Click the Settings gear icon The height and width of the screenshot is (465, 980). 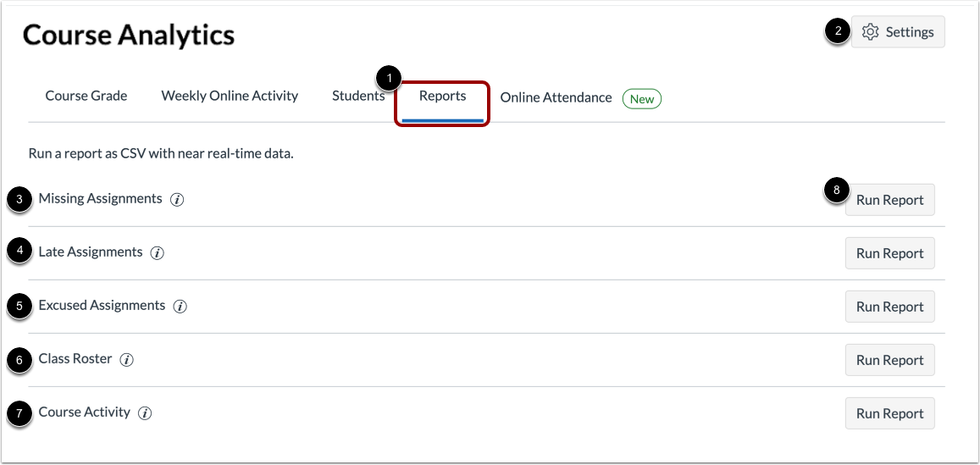pos(870,32)
